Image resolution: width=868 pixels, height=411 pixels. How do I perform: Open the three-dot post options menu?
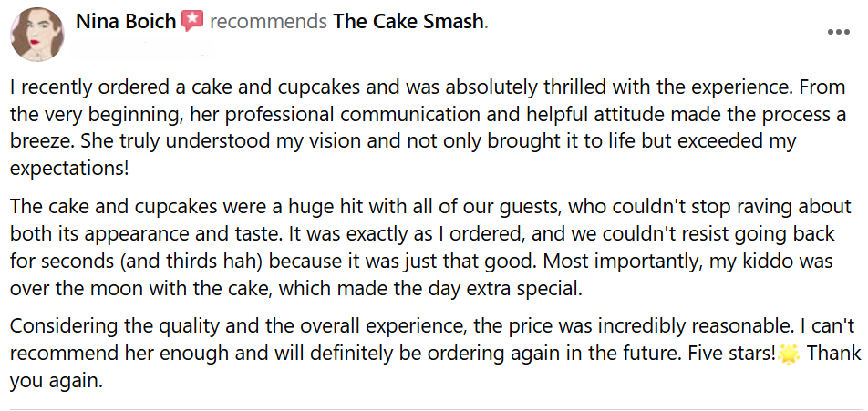[839, 32]
